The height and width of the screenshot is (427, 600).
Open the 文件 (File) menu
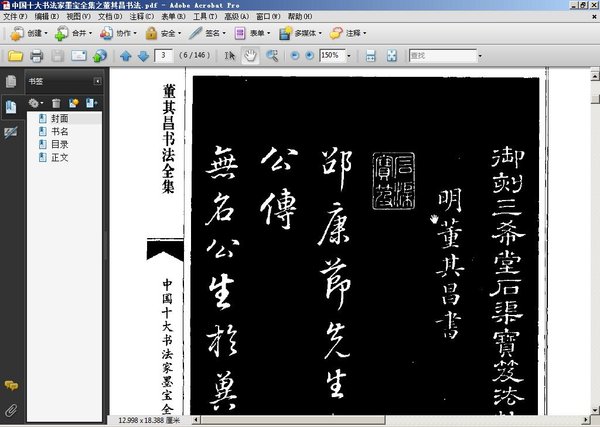pyautogui.click(x=15, y=16)
